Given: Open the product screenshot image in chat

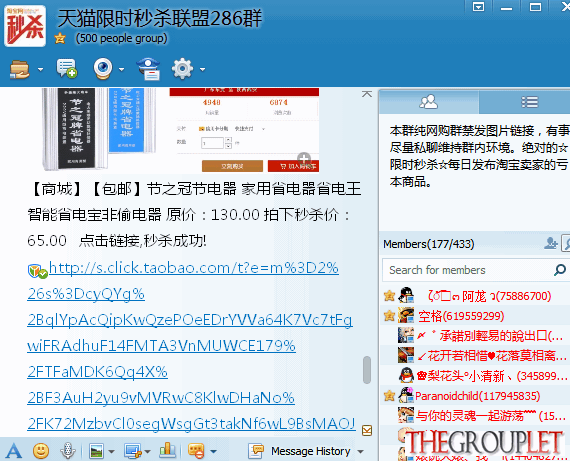Looking at the screenshot, I should pos(181,130).
